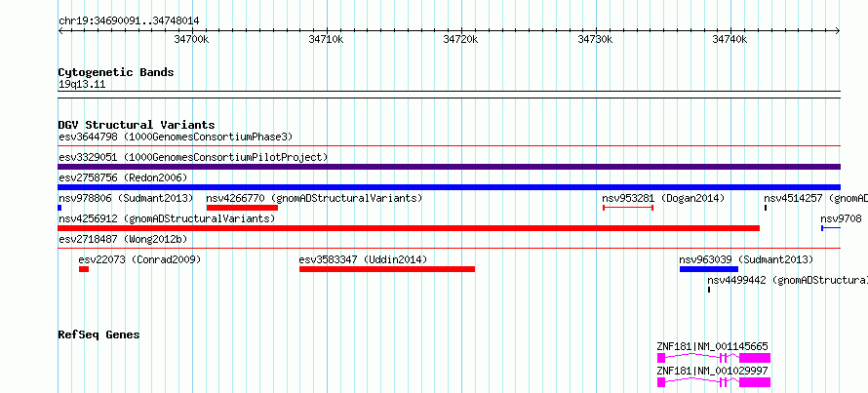Image resolution: width=868 pixels, height=393 pixels.
Task: Open the nsv4514257 label text
Action: pyautogui.click(x=815, y=198)
